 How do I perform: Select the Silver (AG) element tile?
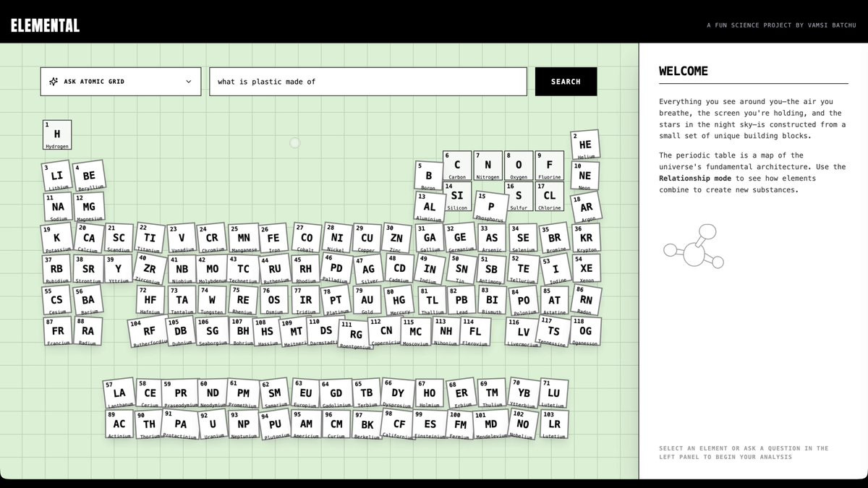(x=368, y=270)
